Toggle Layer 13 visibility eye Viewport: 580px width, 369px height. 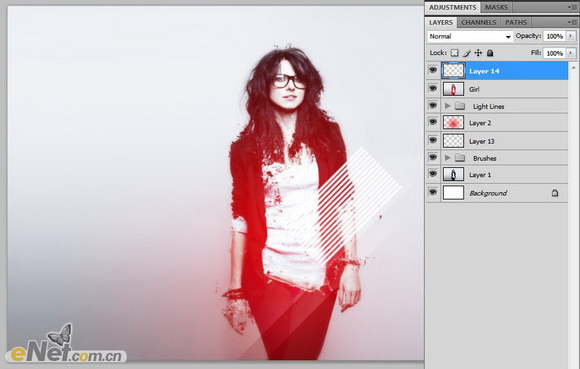tap(433, 141)
